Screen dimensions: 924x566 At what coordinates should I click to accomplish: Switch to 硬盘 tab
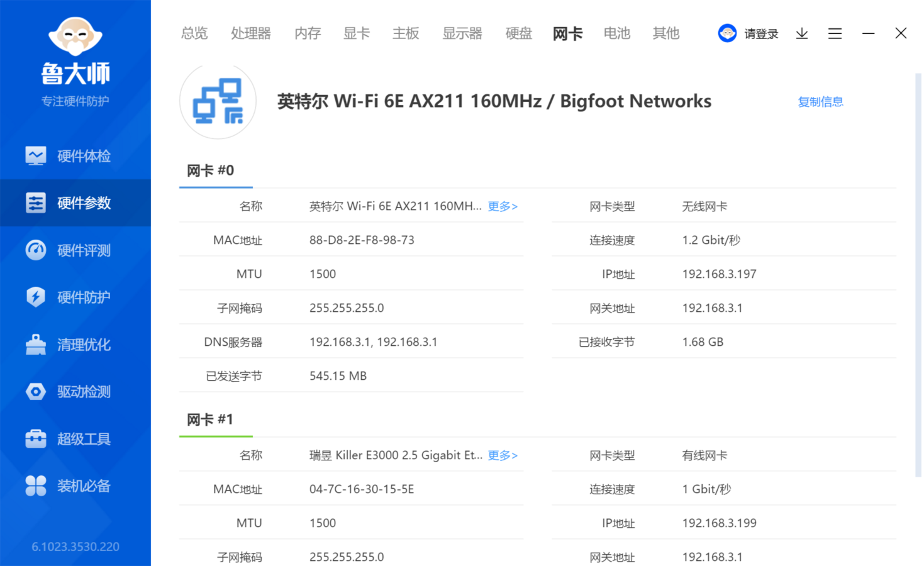coord(519,33)
